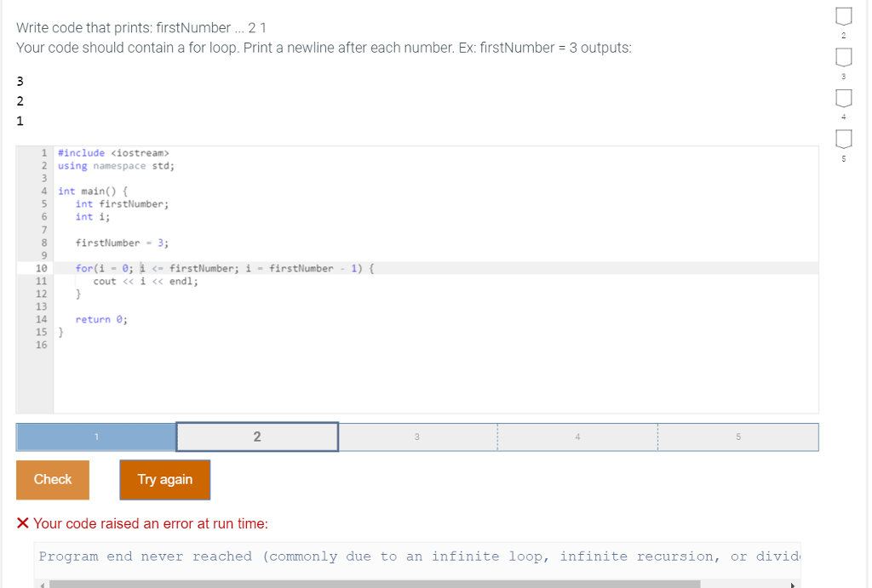872x588 pixels.
Task: Click the bookmark ribbon icon labeled 3
Action: click(x=843, y=57)
